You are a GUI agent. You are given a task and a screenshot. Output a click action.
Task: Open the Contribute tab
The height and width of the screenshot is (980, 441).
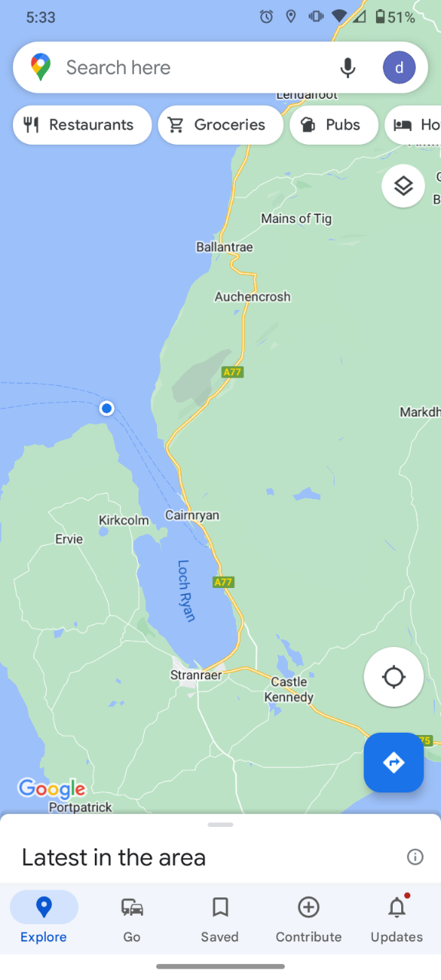pyautogui.click(x=309, y=919)
